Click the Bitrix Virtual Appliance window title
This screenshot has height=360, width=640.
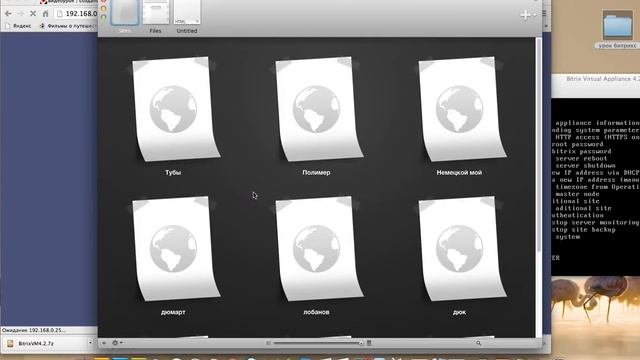(x=603, y=79)
